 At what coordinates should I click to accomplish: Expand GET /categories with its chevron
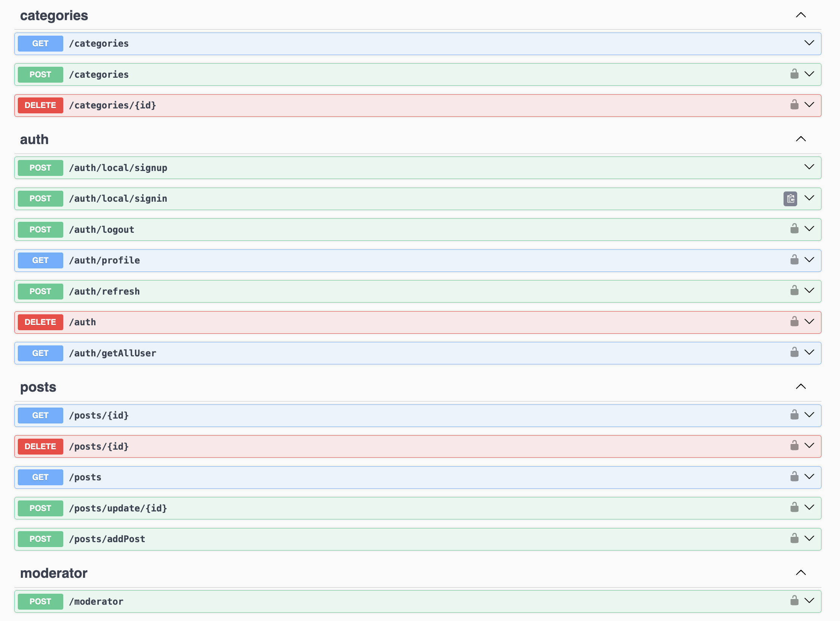pyautogui.click(x=809, y=43)
